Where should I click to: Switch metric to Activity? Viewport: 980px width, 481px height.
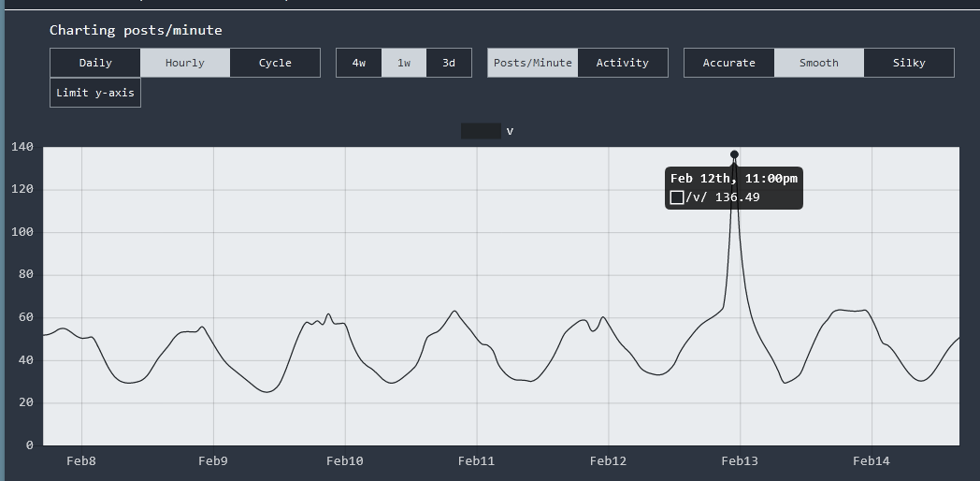click(623, 63)
